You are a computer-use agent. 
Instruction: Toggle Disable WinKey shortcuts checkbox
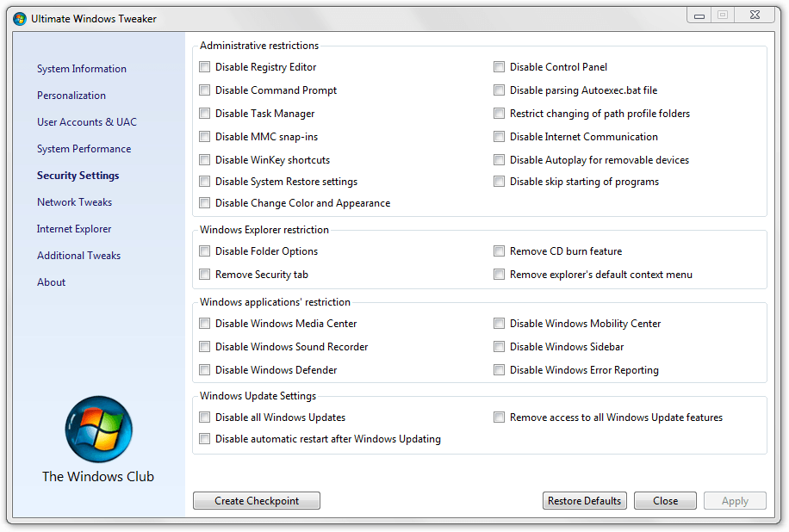click(x=204, y=160)
